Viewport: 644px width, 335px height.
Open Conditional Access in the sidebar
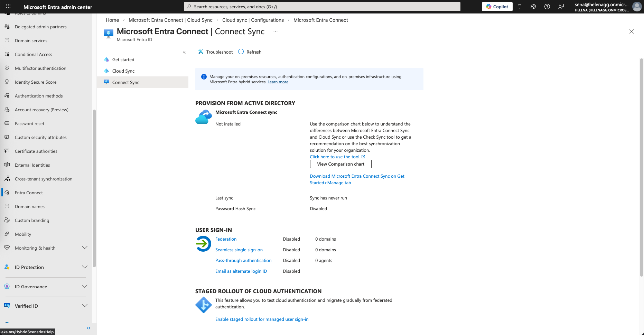[33, 54]
